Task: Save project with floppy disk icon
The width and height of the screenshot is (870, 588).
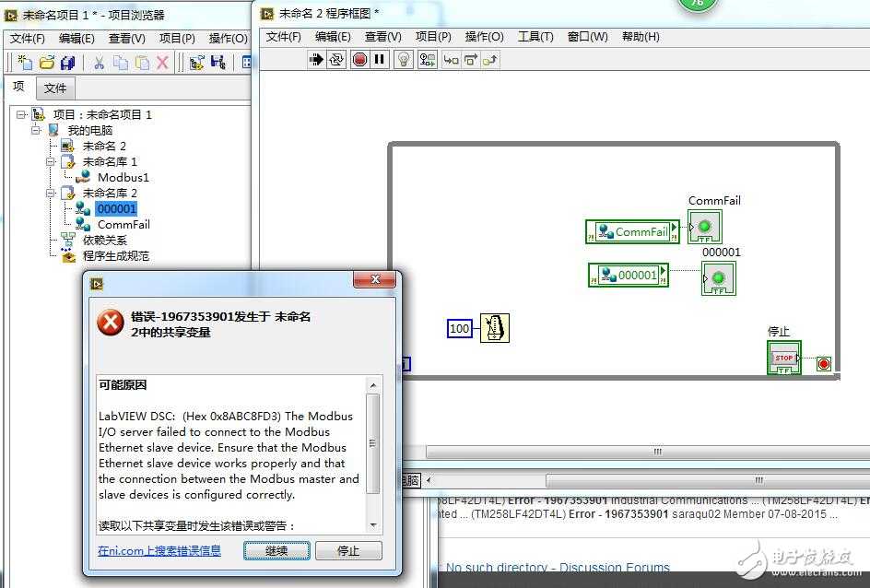Action: tap(67, 63)
